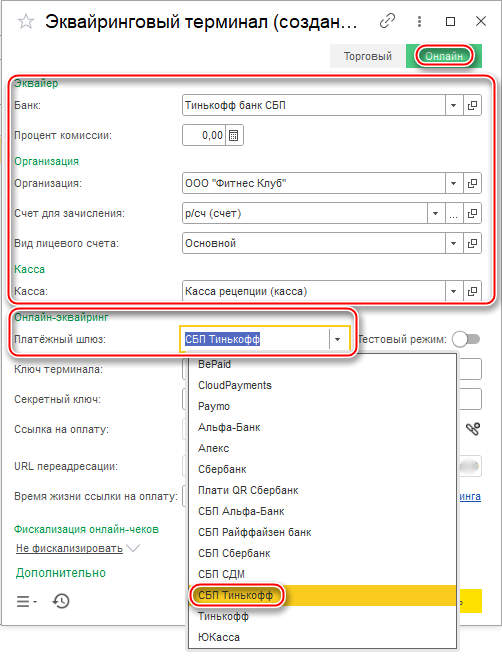Open Организация record with the open-form icon

(x=472, y=183)
